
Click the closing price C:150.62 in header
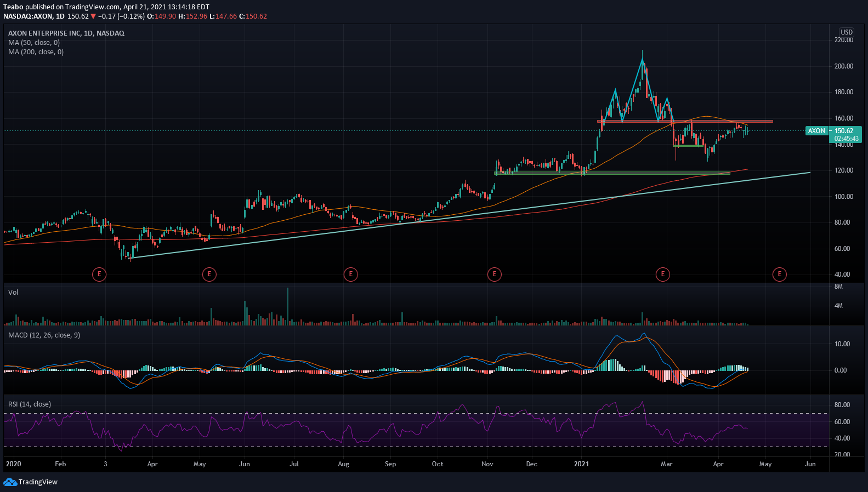[x=253, y=16]
